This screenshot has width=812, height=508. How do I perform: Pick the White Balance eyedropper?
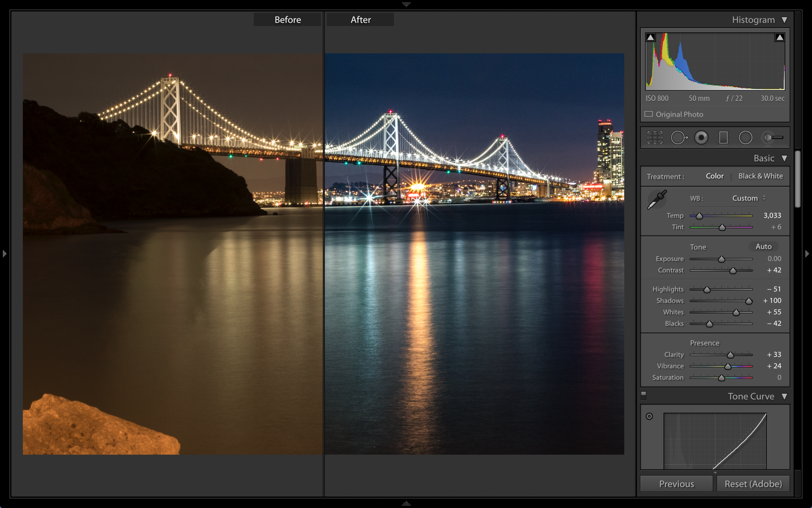coord(657,199)
